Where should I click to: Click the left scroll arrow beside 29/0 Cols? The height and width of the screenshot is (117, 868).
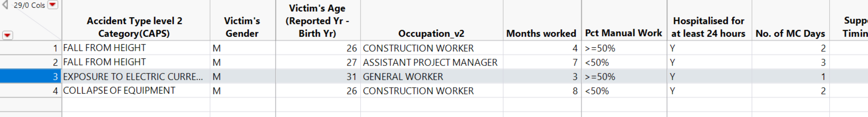click(x=5, y=5)
